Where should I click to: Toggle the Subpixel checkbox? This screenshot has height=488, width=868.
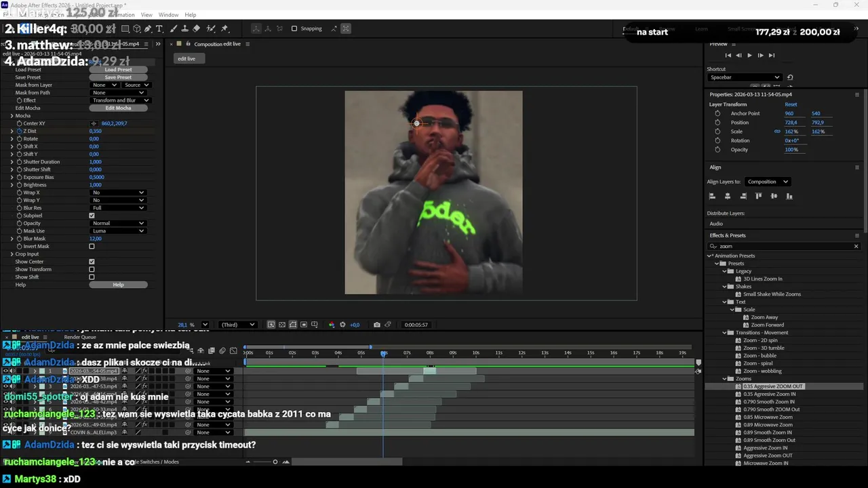[x=92, y=216]
